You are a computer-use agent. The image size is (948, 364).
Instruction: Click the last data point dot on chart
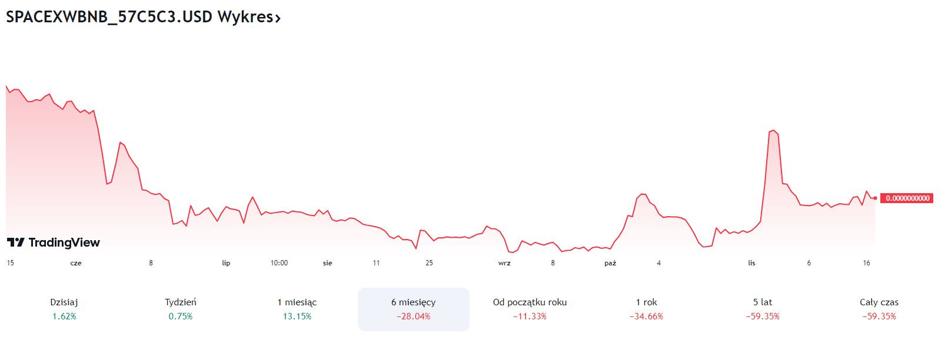tap(875, 198)
